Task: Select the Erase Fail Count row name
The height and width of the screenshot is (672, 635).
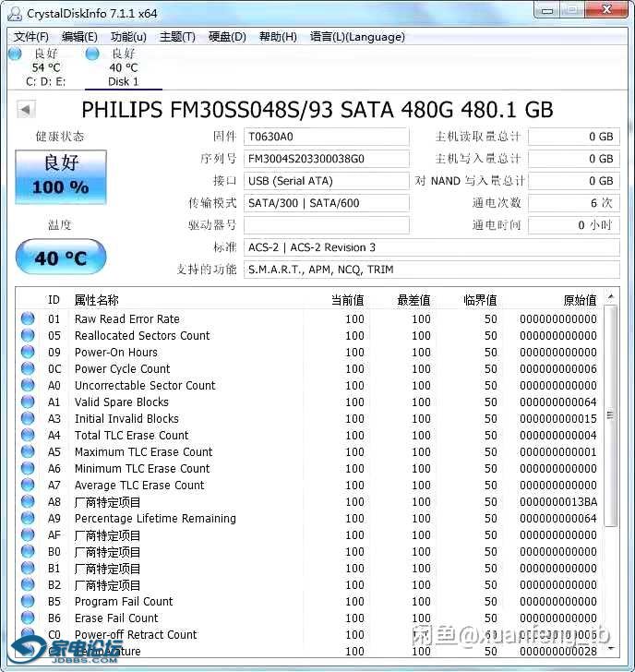Action: 116,618
